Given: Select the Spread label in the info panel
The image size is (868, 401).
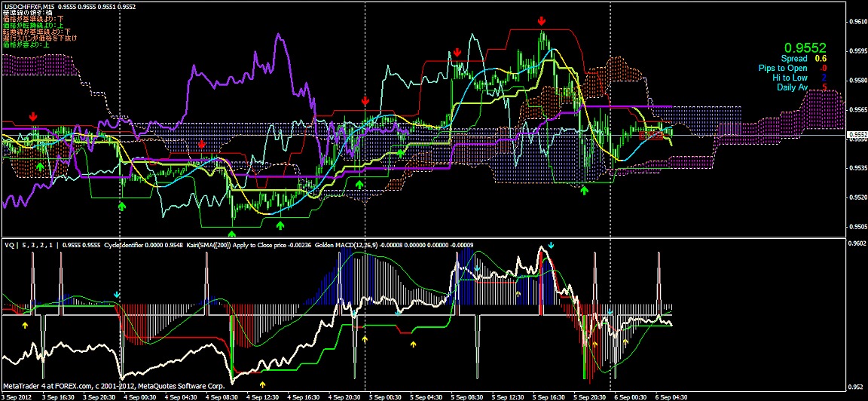Looking at the screenshot, I should coord(793,59).
